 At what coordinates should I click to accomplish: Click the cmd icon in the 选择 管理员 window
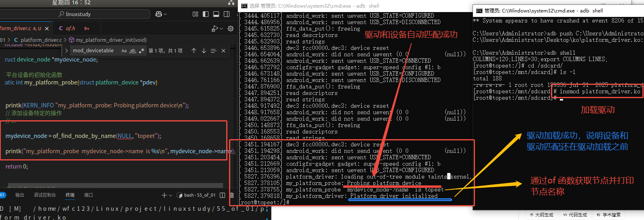coord(244,6)
